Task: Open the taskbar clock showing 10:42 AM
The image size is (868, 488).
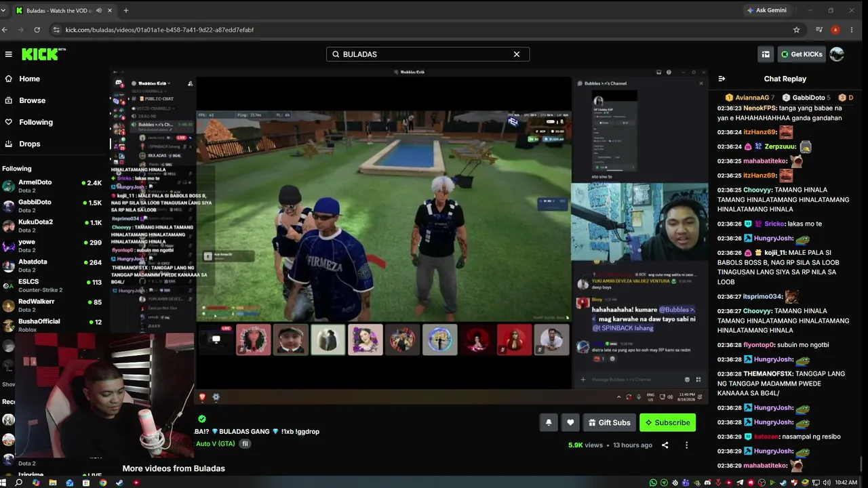Action: click(846, 483)
